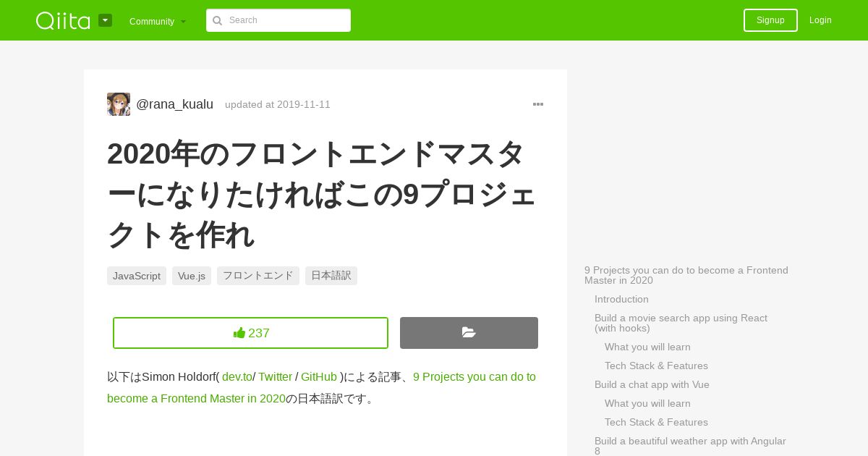Viewport: 868px width, 456px height.
Task: Open the Twitter link for Simon Holdorf
Action: tap(275, 377)
